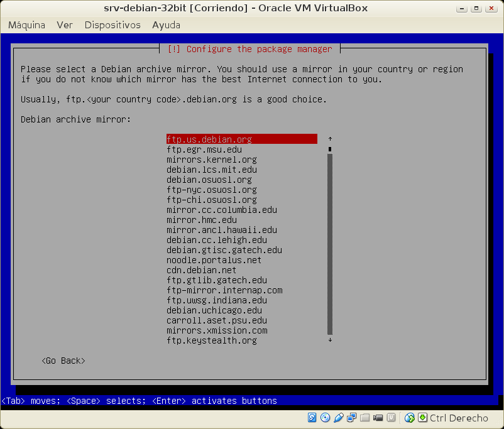The height and width of the screenshot is (429, 504).
Task: Click the keyboard capture green arrow icon
Action: [x=423, y=418]
